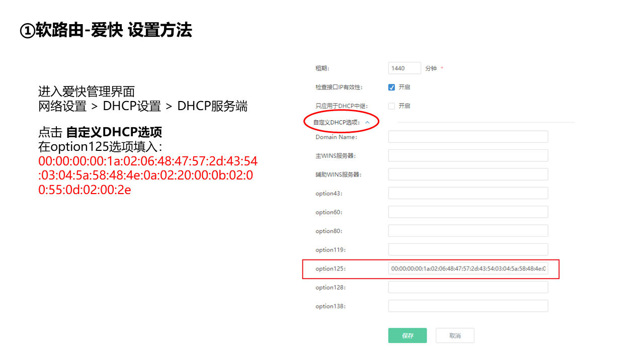644x362 pixels.
Task: Focus the 主WINS服务器 input field
Action: (468, 156)
